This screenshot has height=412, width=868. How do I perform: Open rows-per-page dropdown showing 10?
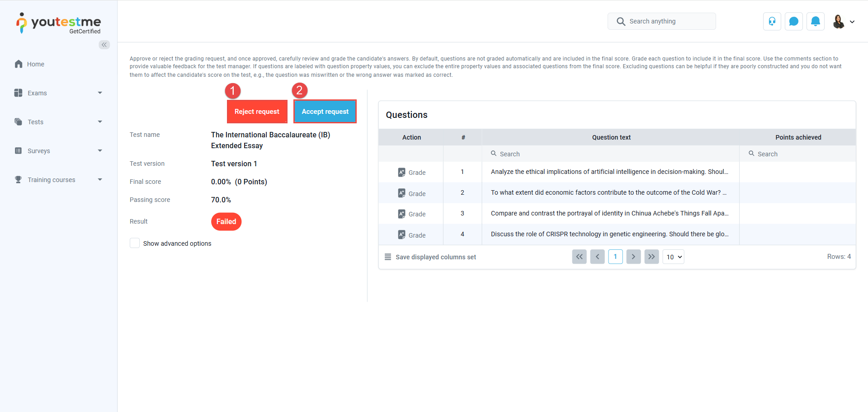pos(673,257)
